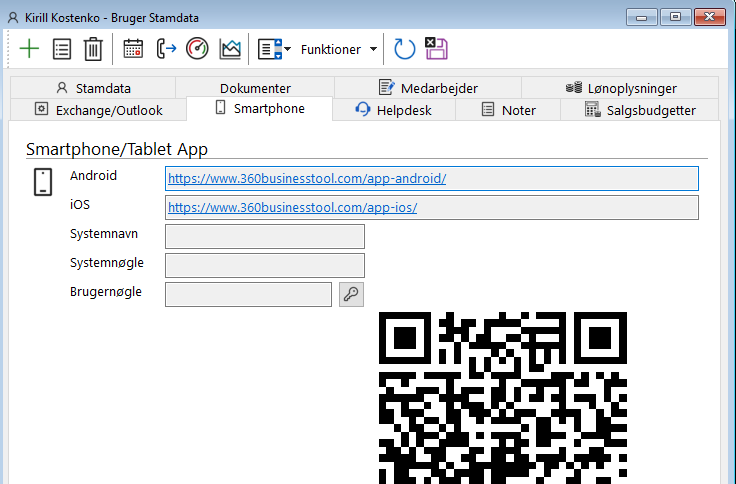Click the smartphone icon beside Android
Screen dimensions: 736x484
click(x=43, y=182)
